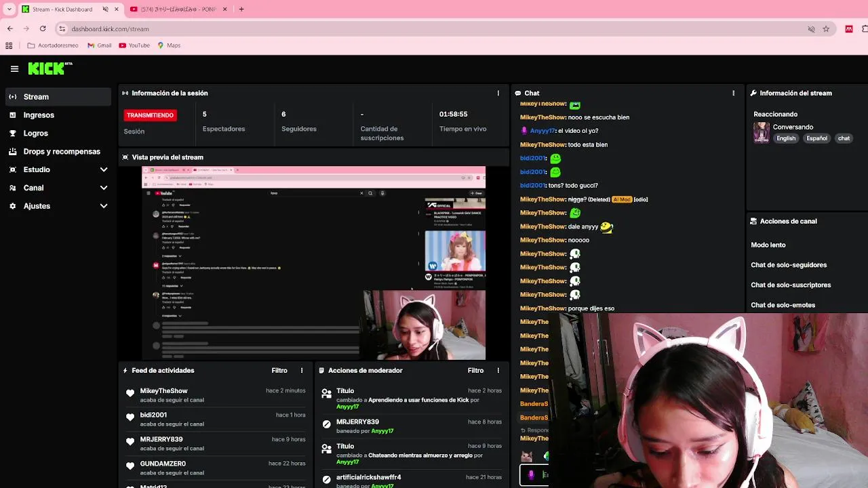Click the Chat panel icon by Chat title

coord(517,94)
